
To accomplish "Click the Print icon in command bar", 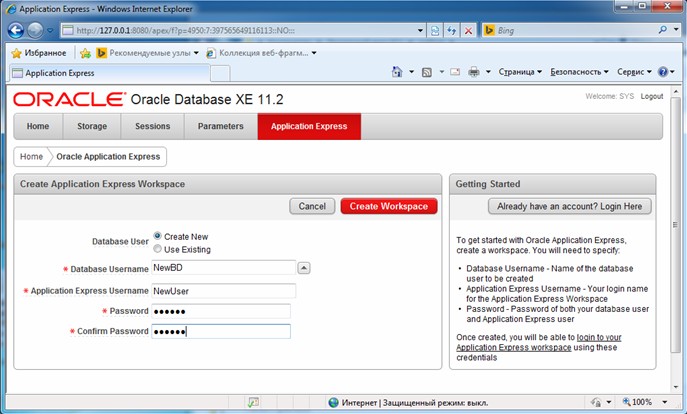I will tap(474, 73).
